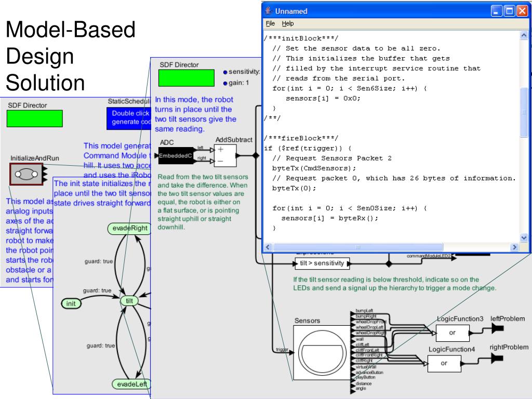The height and width of the screenshot is (399, 532).
Task: Click the commandModuleLED2 label
Action: click(x=429, y=256)
